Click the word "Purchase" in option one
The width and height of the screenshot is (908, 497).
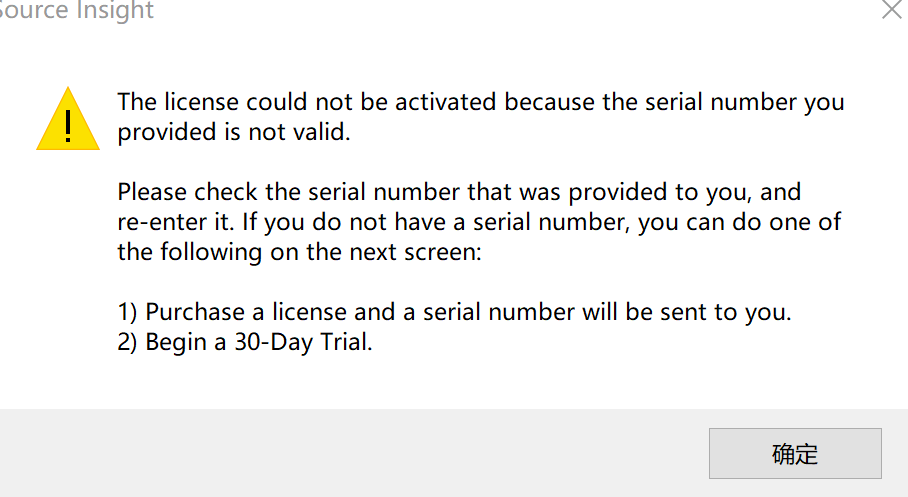pyautogui.click(x=195, y=312)
